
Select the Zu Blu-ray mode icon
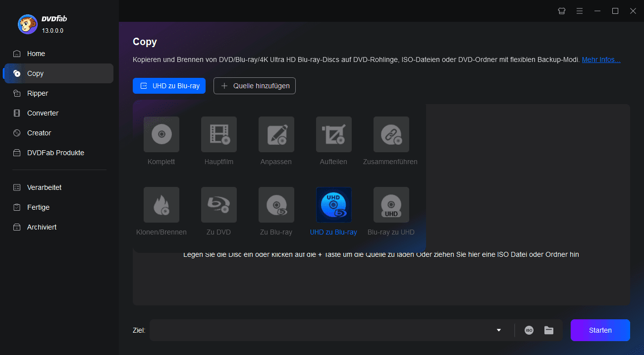pos(276,205)
